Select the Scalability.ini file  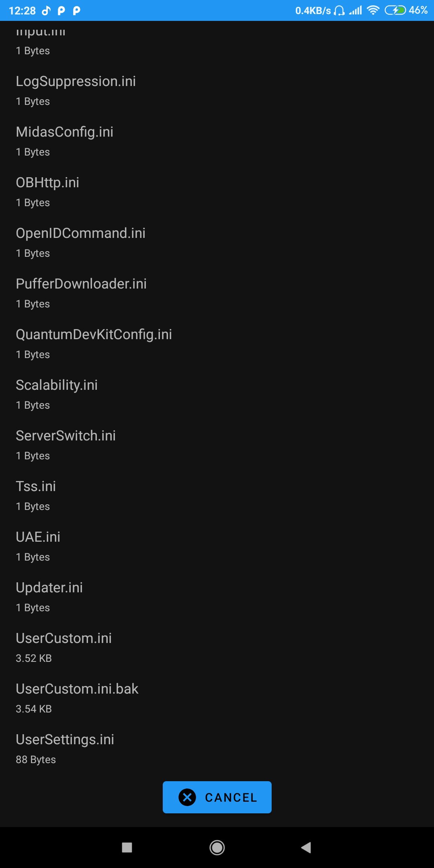coord(57,393)
